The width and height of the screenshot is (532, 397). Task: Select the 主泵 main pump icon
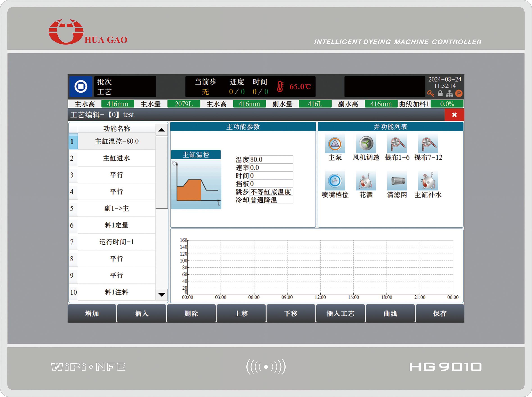click(335, 144)
